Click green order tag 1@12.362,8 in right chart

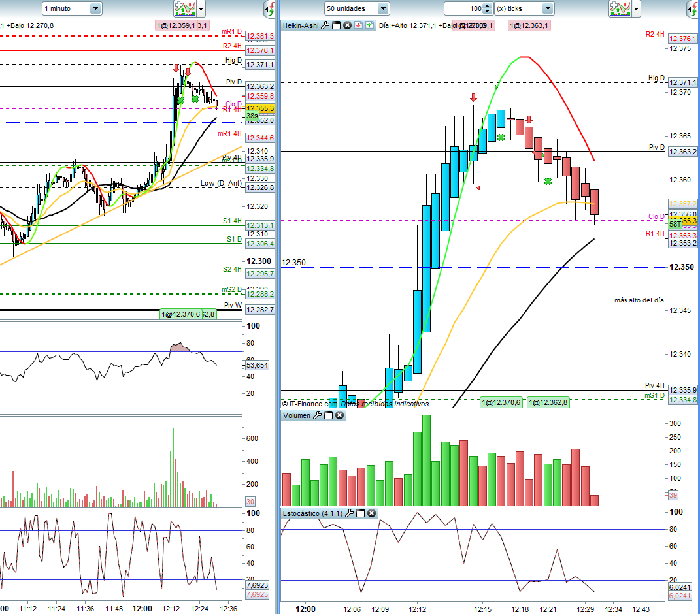coord(548,402)
